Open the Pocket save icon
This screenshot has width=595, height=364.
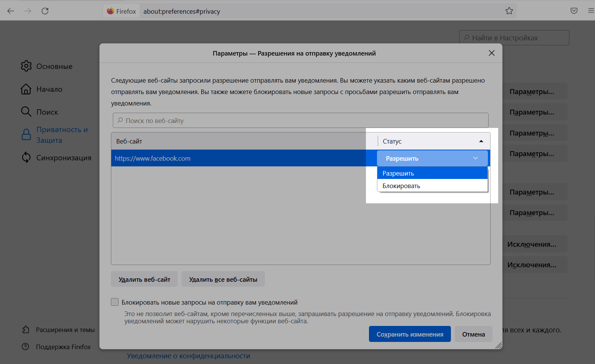(574, 11)
